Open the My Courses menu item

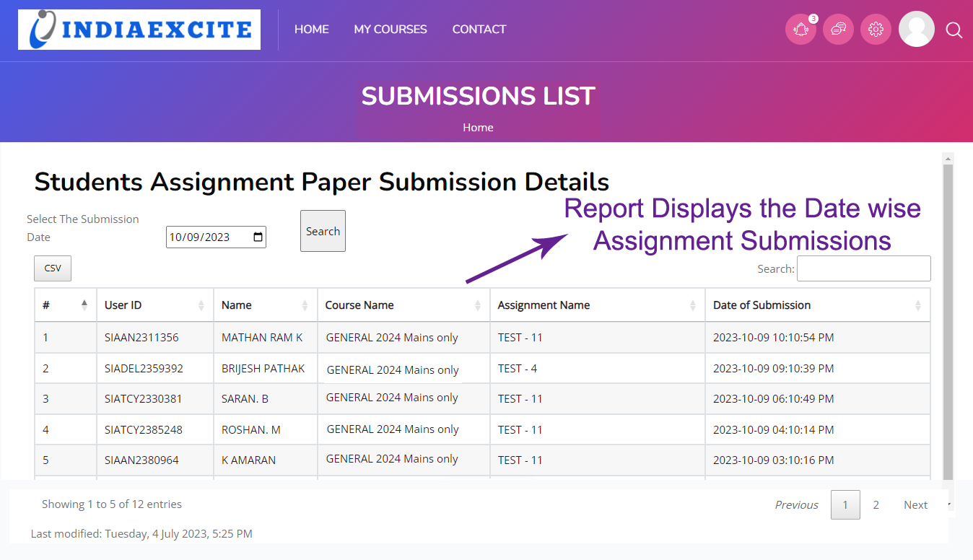(390, 30)
